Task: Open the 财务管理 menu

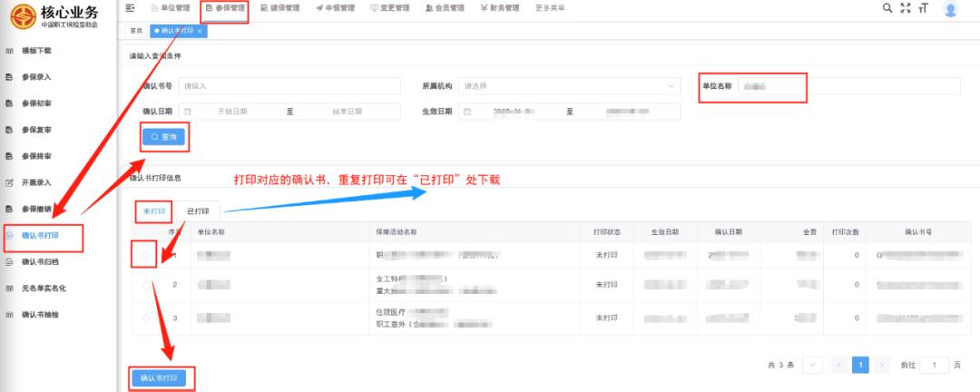Action: pos(500,8)
